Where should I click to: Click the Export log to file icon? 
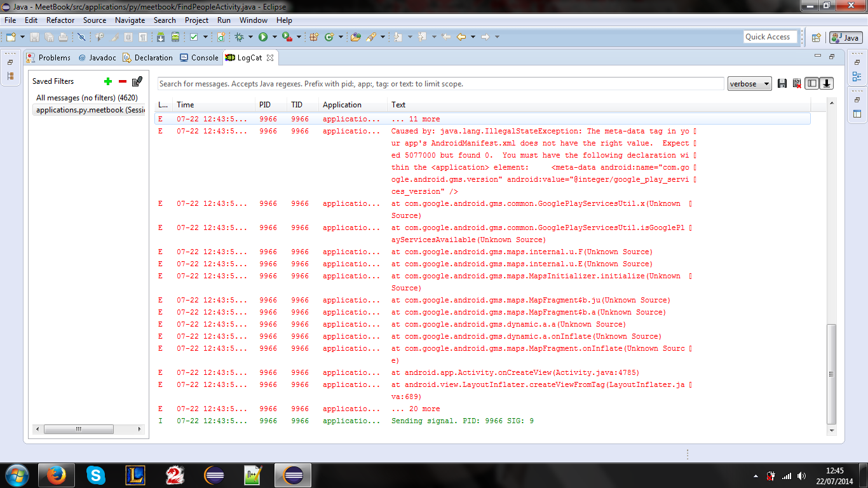tap(782, 84)
